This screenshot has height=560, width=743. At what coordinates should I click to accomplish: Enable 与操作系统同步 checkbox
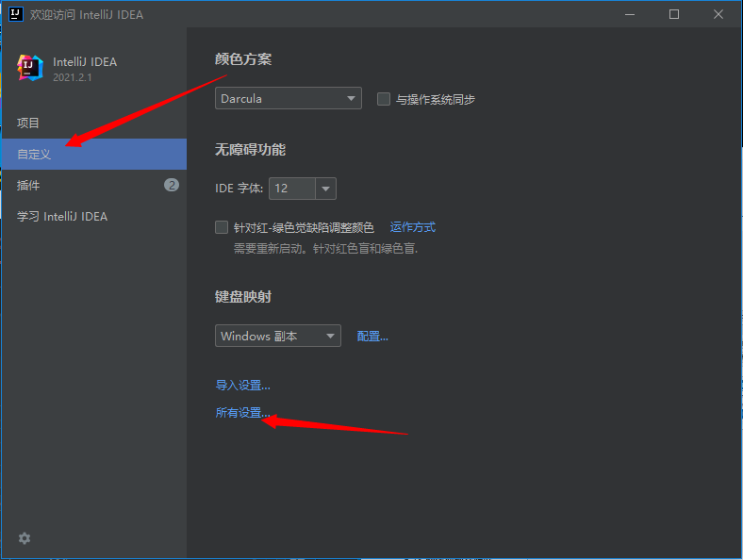coord(384,99)
